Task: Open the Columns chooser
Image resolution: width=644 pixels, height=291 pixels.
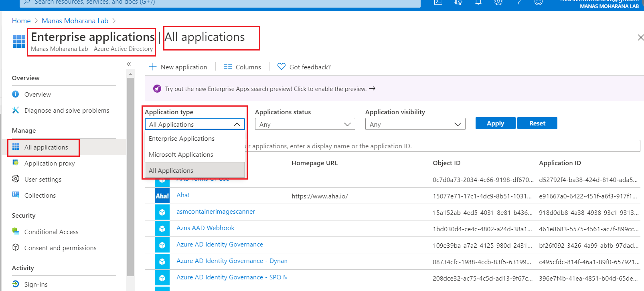Action: click(242, 67)
